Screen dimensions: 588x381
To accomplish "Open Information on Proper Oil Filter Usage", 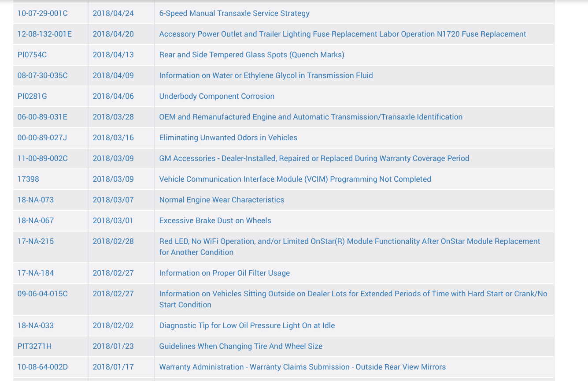I will (224, 273).
